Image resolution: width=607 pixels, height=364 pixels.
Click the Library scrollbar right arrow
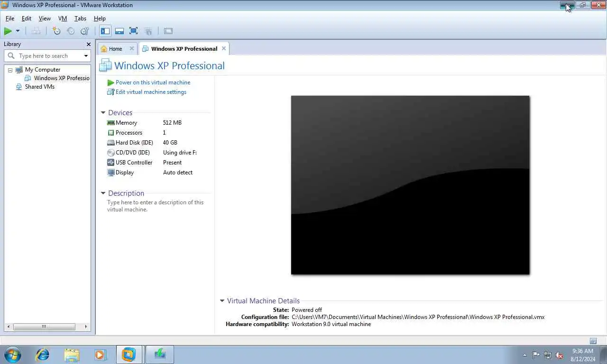86,327
